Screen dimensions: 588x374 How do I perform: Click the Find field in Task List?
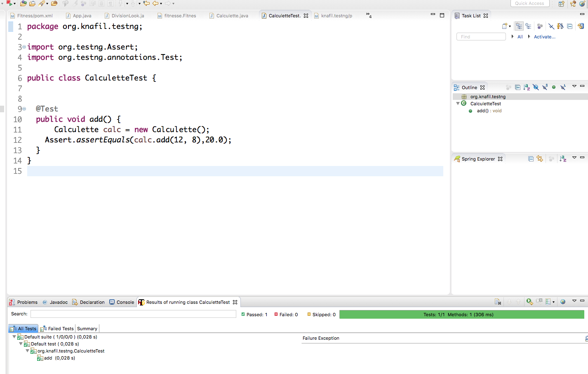click(x=481, y=37)
